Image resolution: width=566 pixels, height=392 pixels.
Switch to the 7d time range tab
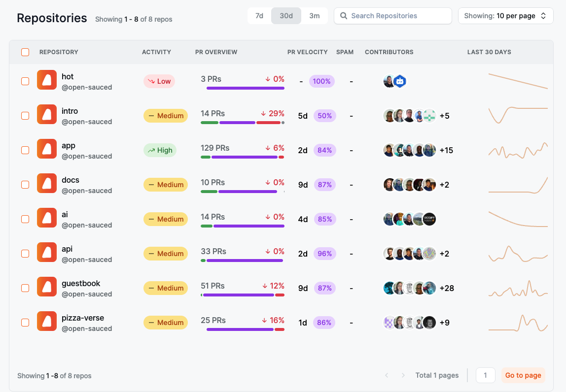tap(259, 16)
